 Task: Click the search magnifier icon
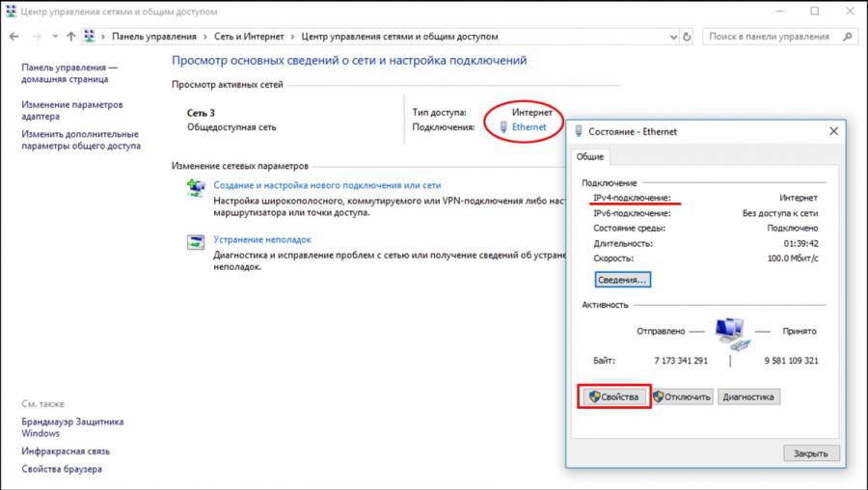coord(847,37)
